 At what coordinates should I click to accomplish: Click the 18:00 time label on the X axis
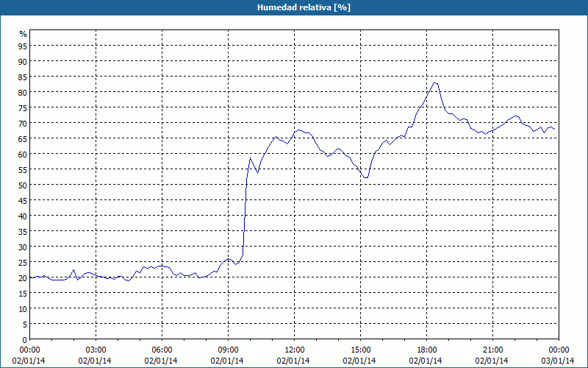(x=427, y=350)
